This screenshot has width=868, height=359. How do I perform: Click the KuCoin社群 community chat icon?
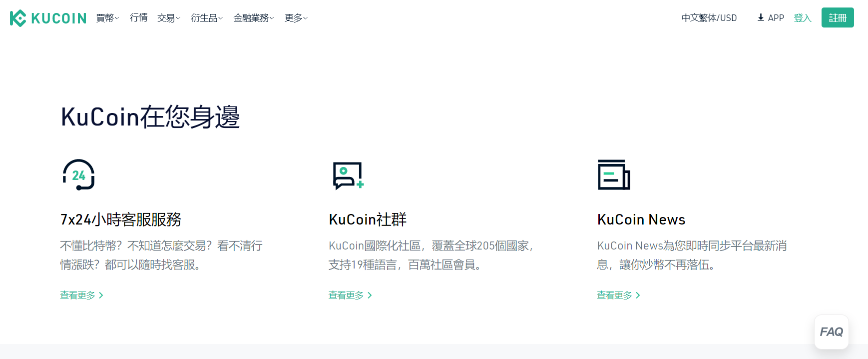point(349,175)
